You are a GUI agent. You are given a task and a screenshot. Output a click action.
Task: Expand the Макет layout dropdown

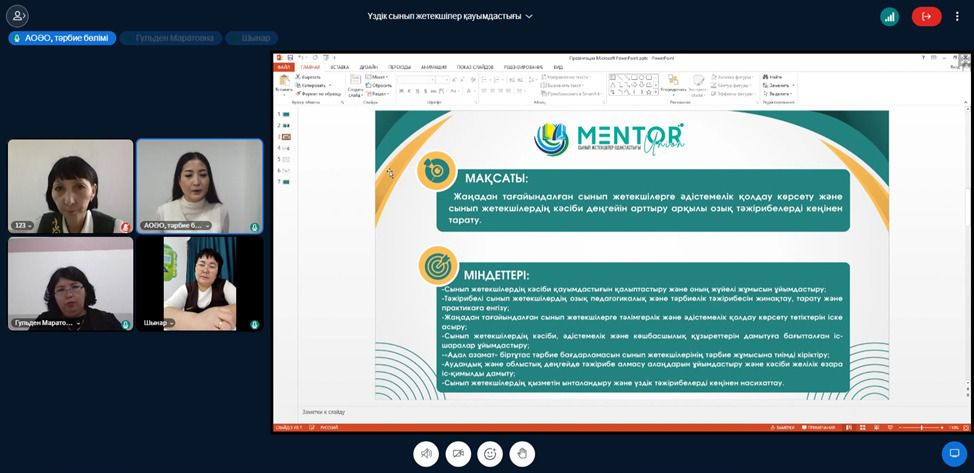(x=378, y=77)
